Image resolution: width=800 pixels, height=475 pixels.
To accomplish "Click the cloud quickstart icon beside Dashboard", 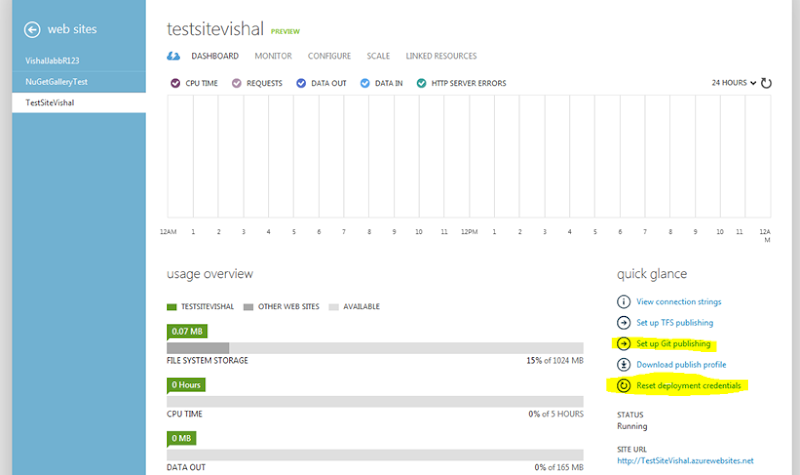I will coord(174,56).
